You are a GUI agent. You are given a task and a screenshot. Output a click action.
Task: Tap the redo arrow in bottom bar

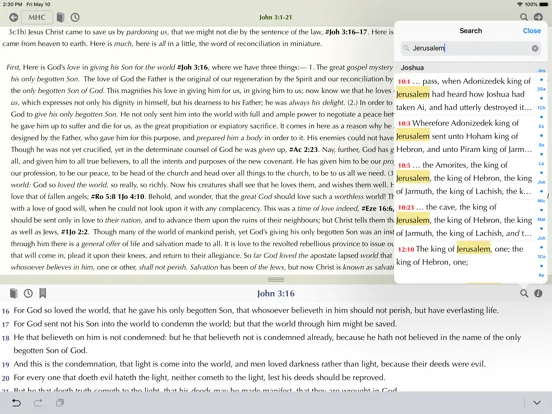[38, 403]
